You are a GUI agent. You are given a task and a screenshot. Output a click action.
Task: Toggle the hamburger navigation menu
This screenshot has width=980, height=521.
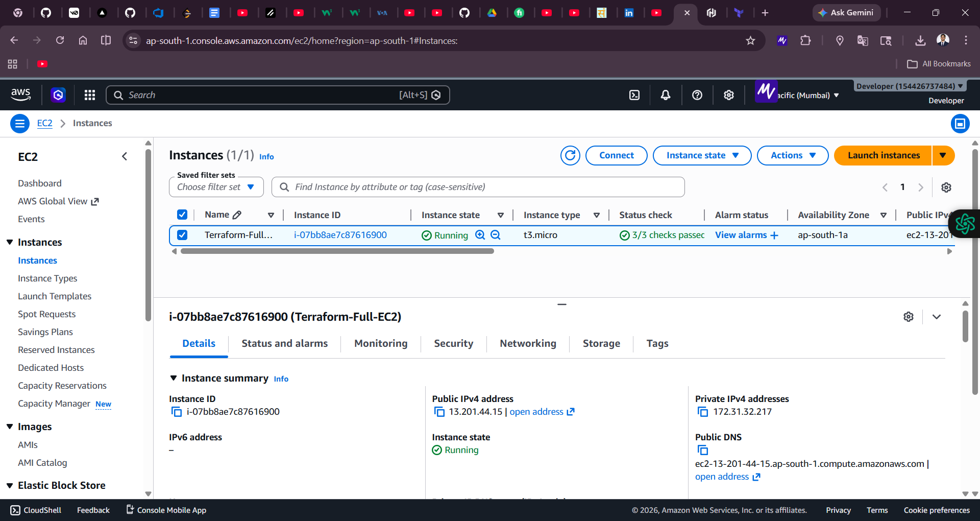pos(20,124)
